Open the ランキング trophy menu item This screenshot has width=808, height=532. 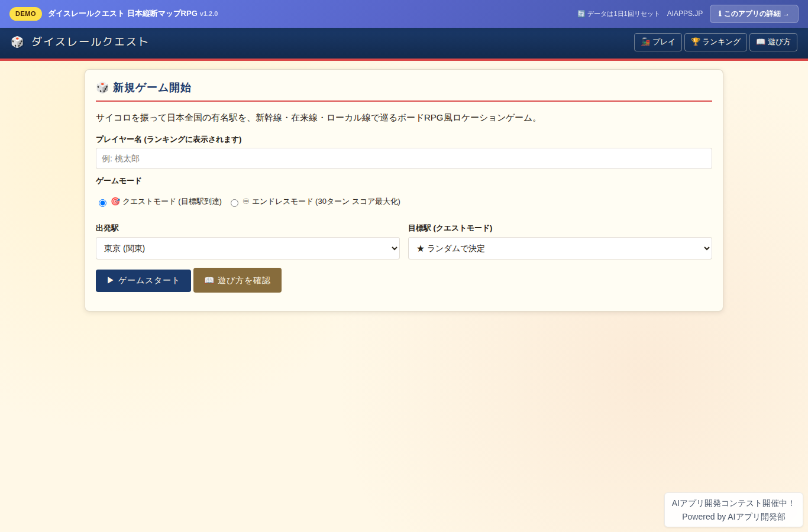coord(716,42)
